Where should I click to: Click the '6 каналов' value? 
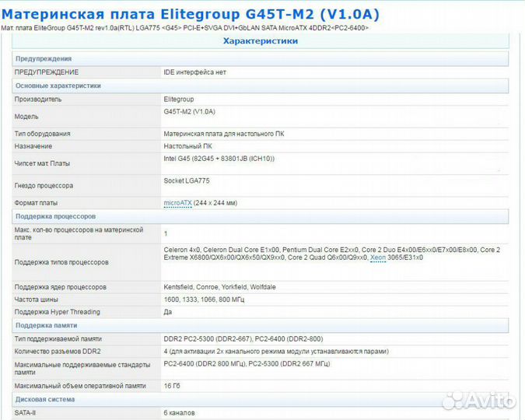tap(179, 413)
